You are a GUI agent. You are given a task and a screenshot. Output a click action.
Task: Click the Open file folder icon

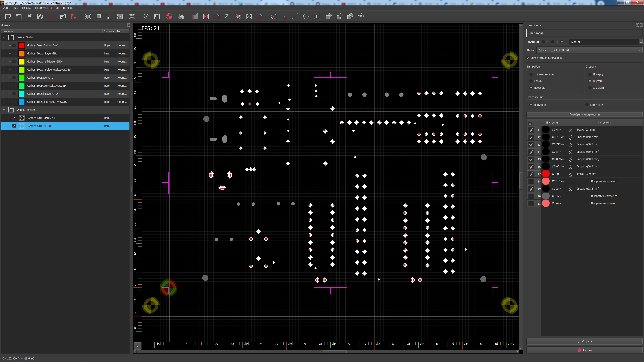click(x=19, y=16)
